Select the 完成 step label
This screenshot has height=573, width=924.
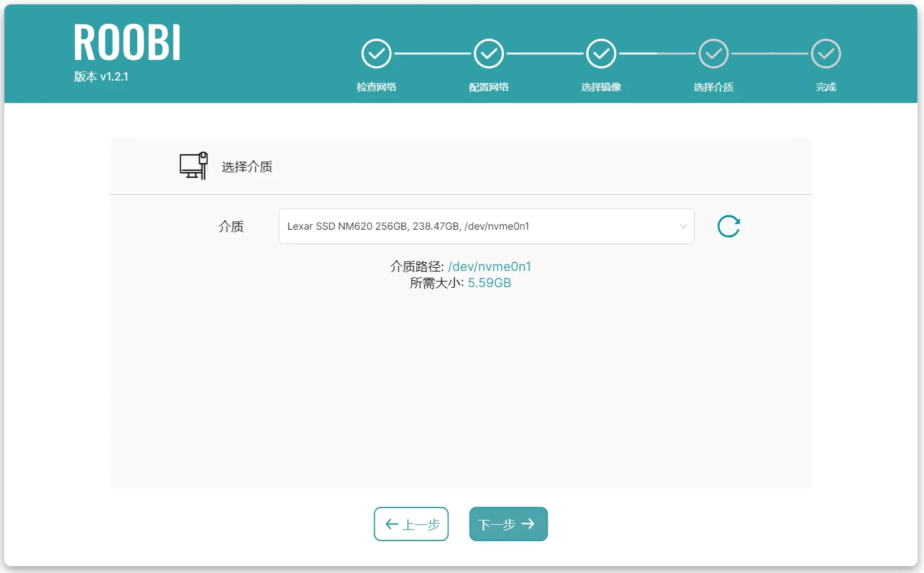pos(826,87)
